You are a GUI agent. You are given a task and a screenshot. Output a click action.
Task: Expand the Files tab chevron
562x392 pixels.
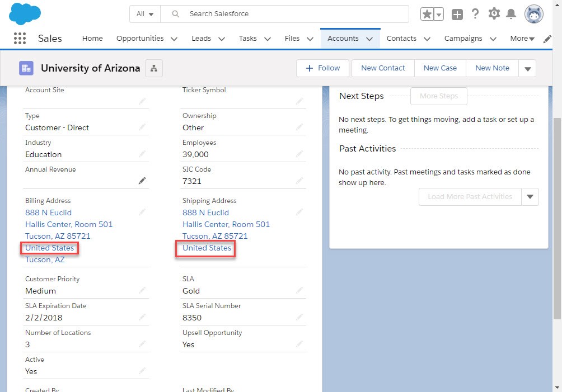pyautogui.click(x=311, y=39)
